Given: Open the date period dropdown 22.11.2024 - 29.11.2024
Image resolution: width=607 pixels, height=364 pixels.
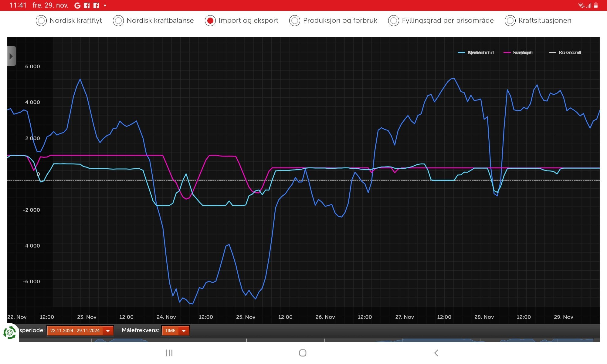Looking at the screenshot, I should (80, 331).
